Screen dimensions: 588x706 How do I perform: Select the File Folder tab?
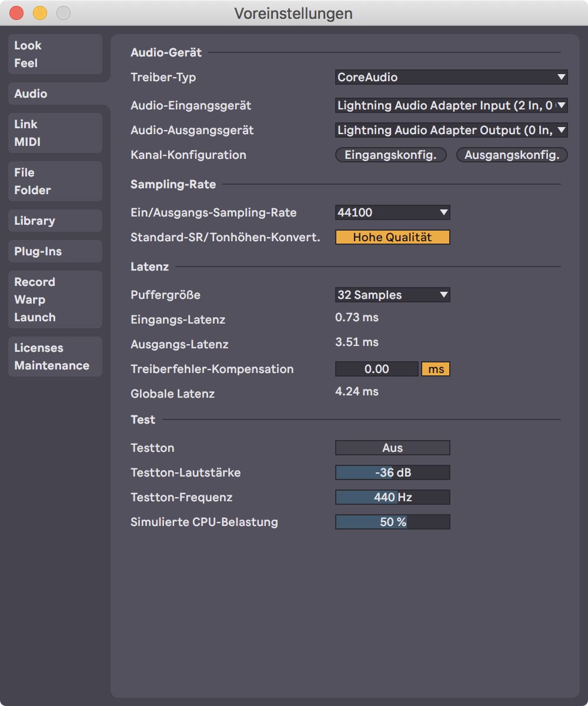[x=55, y=181]
